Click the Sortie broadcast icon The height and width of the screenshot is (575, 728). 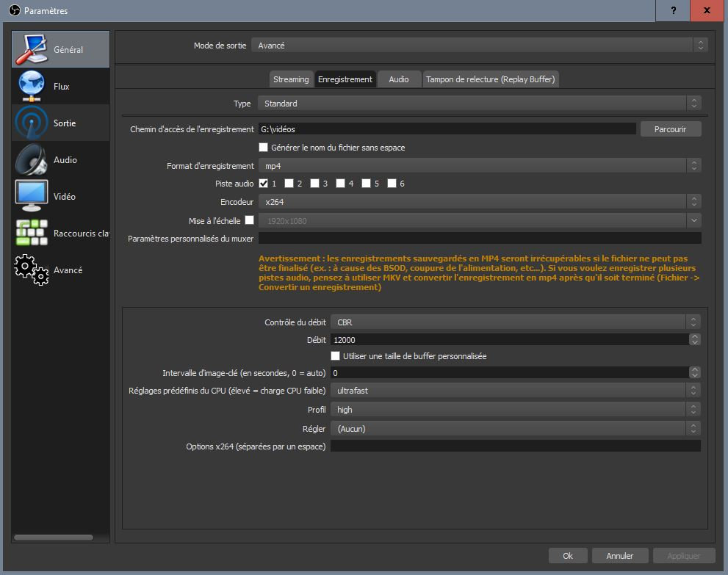(32, 123)
